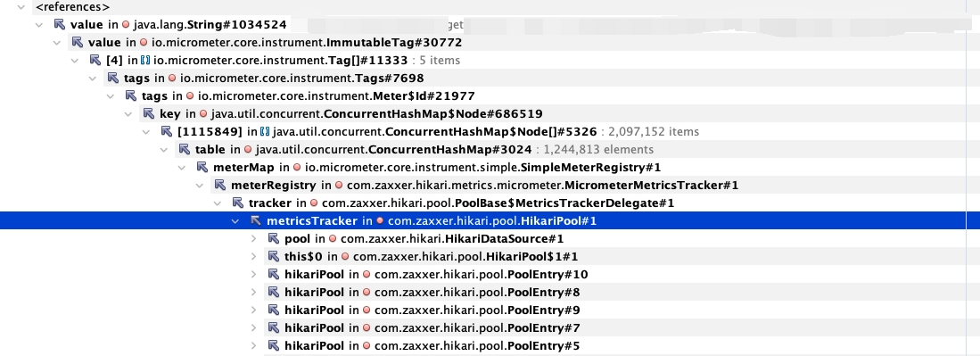Click the reference arrow icon beside SimpleMeterRegistry#1 meterMap
Screen dimensions: 980x356
click(202, 168)
